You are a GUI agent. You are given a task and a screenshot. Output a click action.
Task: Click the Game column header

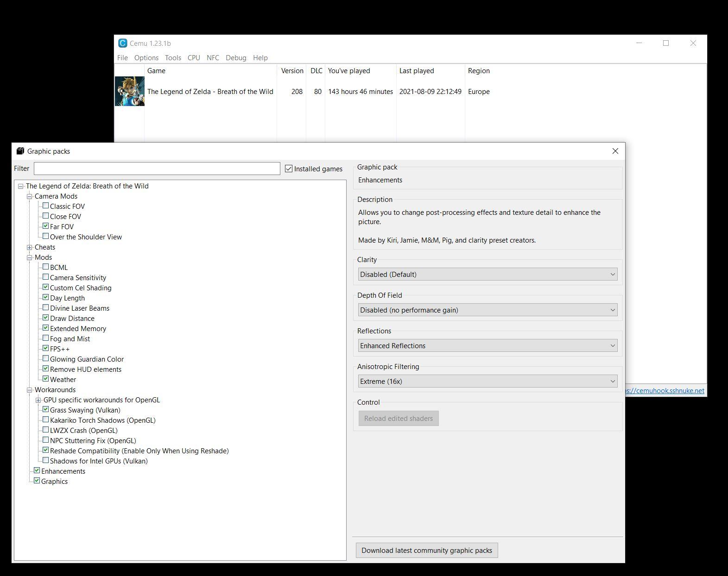click(210, 71)
